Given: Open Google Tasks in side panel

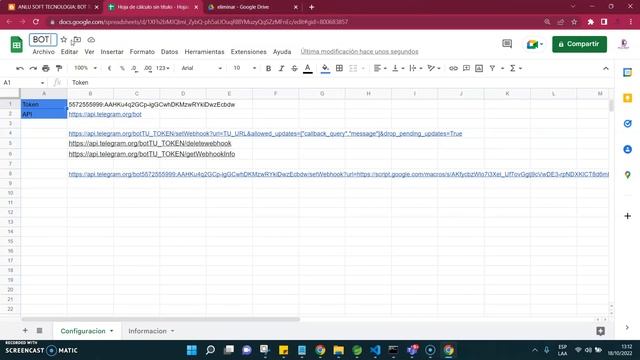Looking at the screenshot, I should (x=627, y=124).
